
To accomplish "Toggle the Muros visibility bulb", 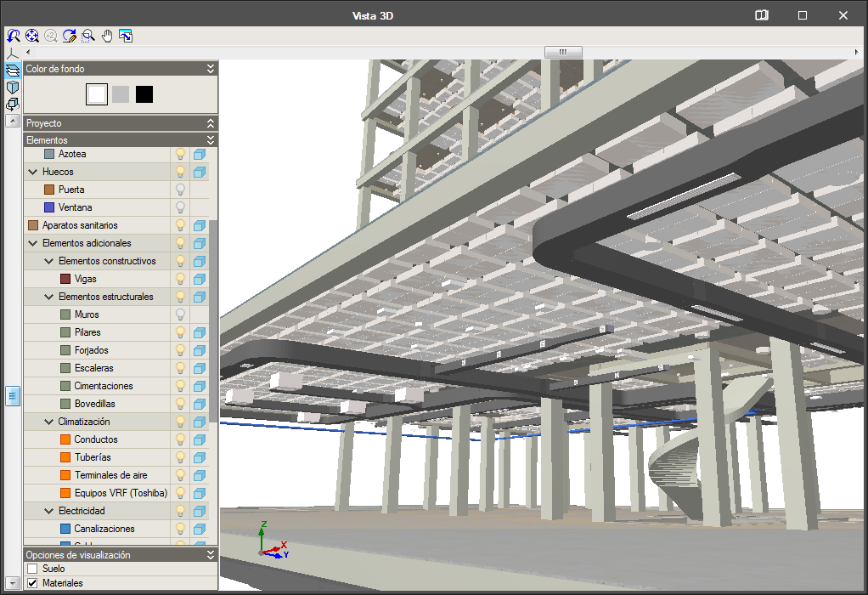I will tap(180, 314).
